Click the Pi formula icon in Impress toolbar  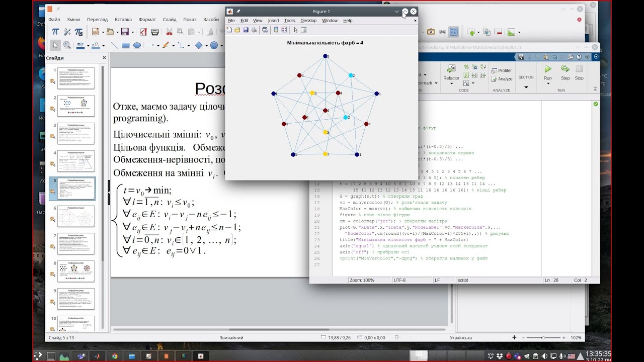tap(55, 32)
